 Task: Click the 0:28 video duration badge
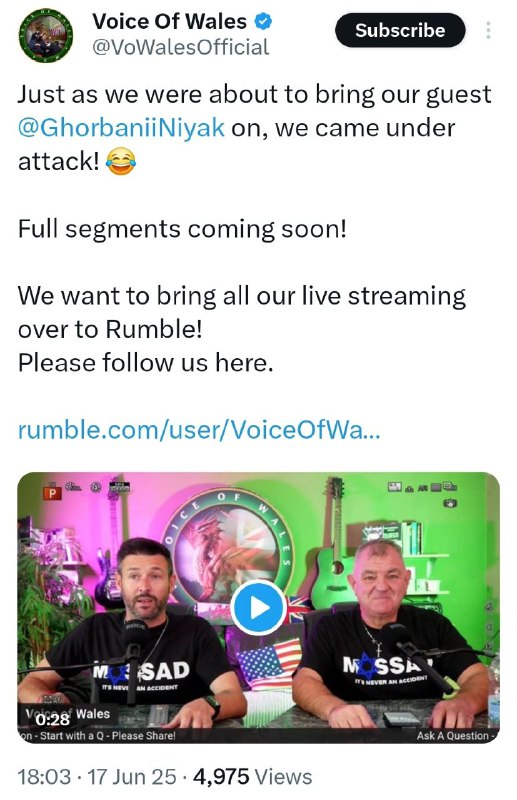(x=53, y=718)
